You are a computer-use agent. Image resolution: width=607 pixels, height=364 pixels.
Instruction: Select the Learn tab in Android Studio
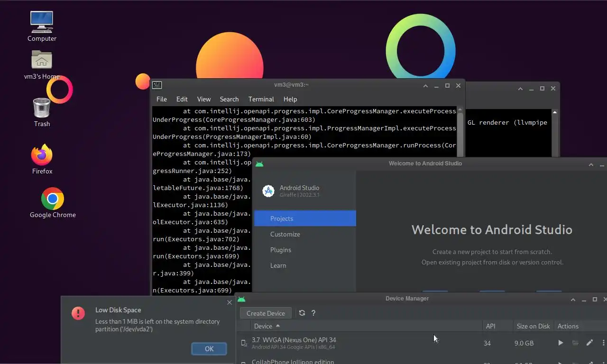pyautogui.click(x=305, y=265)
